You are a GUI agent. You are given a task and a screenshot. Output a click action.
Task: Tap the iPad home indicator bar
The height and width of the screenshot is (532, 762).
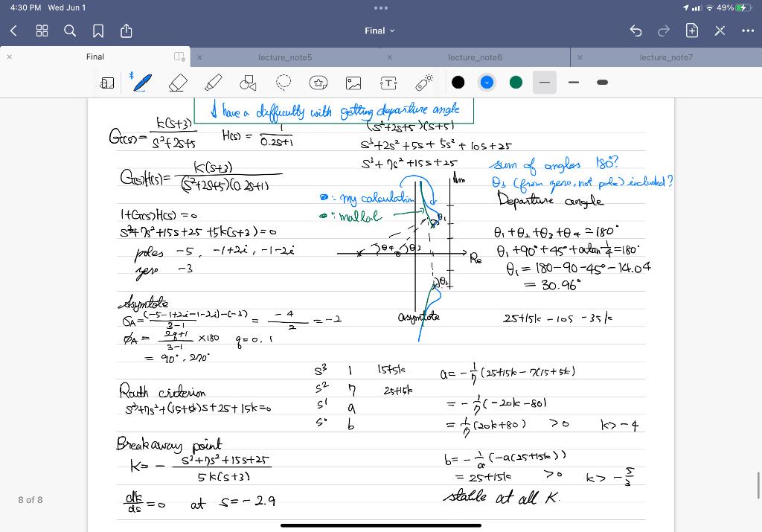pos(381,525)
